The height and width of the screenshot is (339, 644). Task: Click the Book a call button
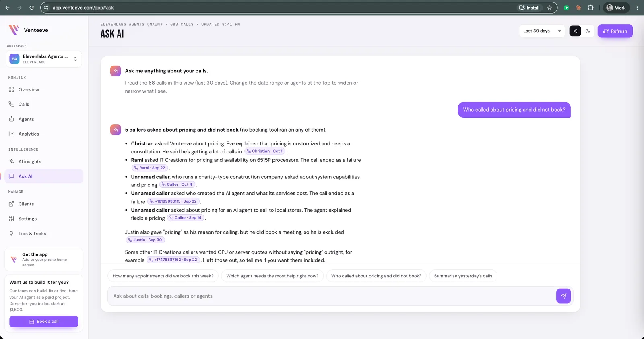44,321
